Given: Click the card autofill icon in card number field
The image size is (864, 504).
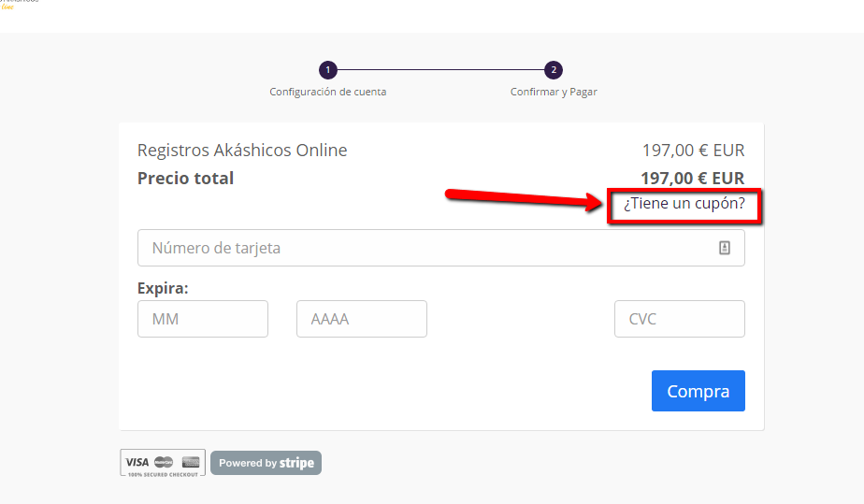Looking at the screenshot, I should tap(724, 248).
